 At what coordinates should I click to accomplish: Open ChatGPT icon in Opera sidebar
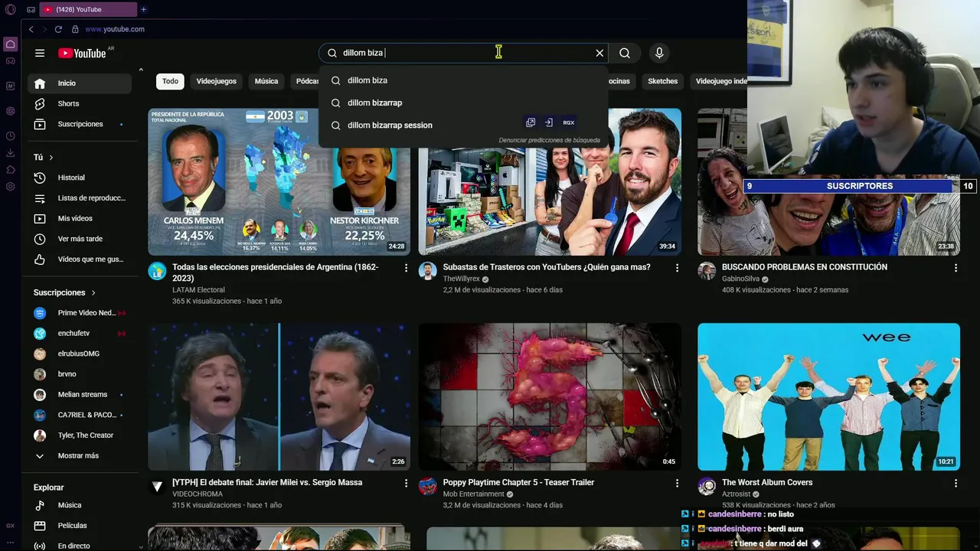[10, 111]
